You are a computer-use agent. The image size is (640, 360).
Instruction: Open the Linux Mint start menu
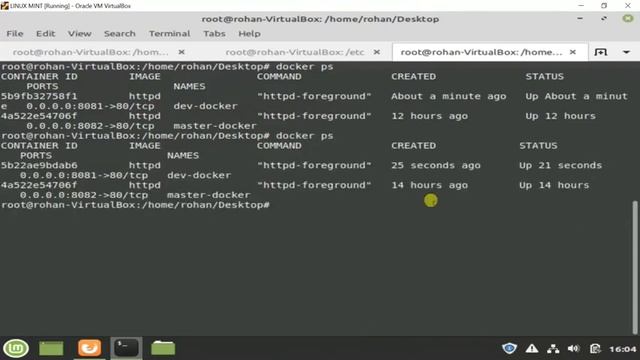click(x=16, y=348)
